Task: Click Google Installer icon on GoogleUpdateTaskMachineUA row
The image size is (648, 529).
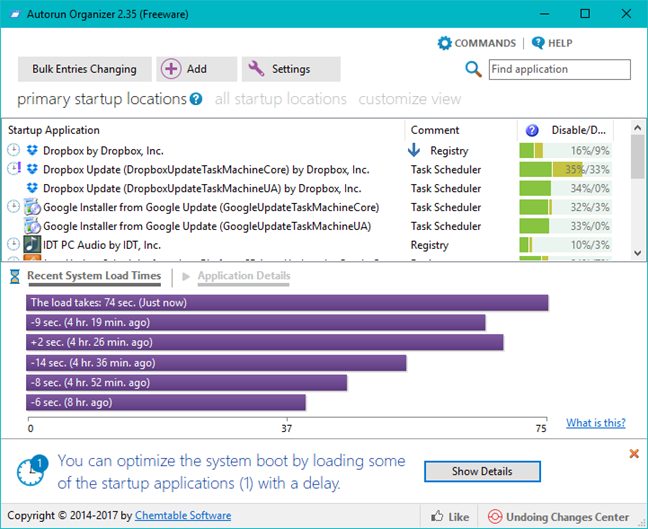Action: tap(32, 226)
